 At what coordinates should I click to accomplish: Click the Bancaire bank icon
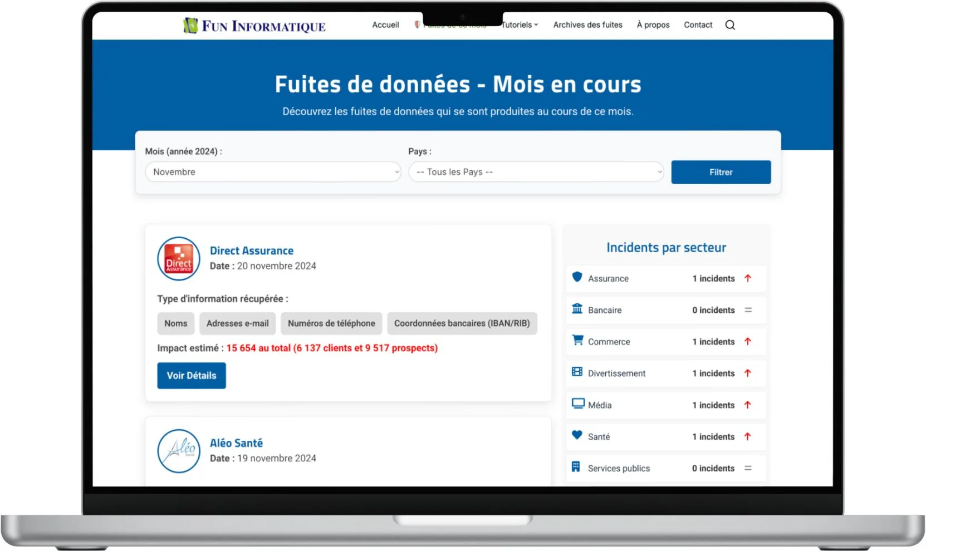(577, 309)
